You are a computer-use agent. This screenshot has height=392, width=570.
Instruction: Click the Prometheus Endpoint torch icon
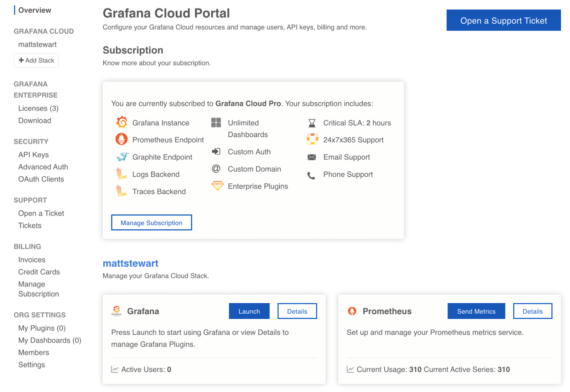pyautogui.click(x=121, y=139)
